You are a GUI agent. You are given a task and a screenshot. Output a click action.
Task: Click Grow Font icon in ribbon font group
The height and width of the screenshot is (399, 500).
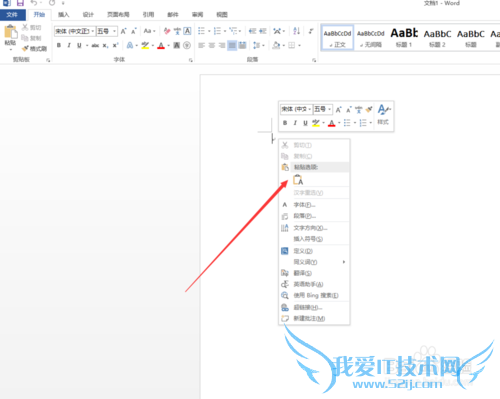coord(124,31)
